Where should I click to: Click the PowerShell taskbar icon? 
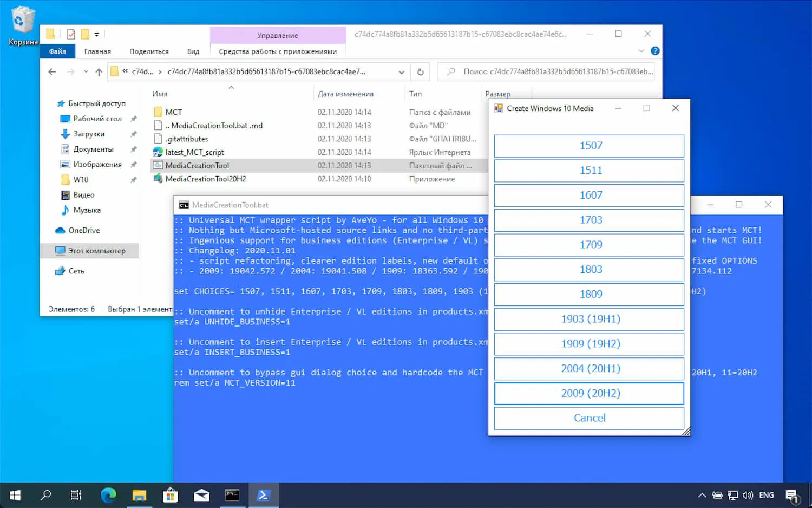tap(264, 495)
